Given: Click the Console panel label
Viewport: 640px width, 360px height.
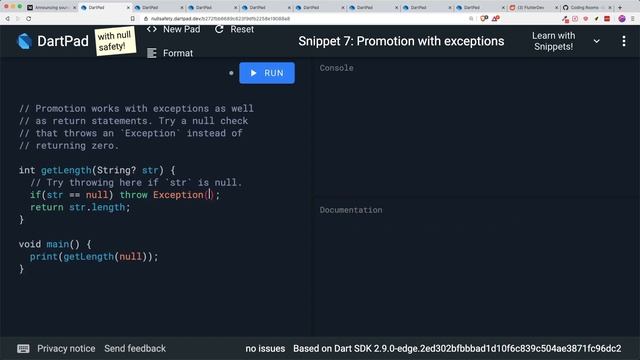Looking at the screenshot, I should click(337, 68).
